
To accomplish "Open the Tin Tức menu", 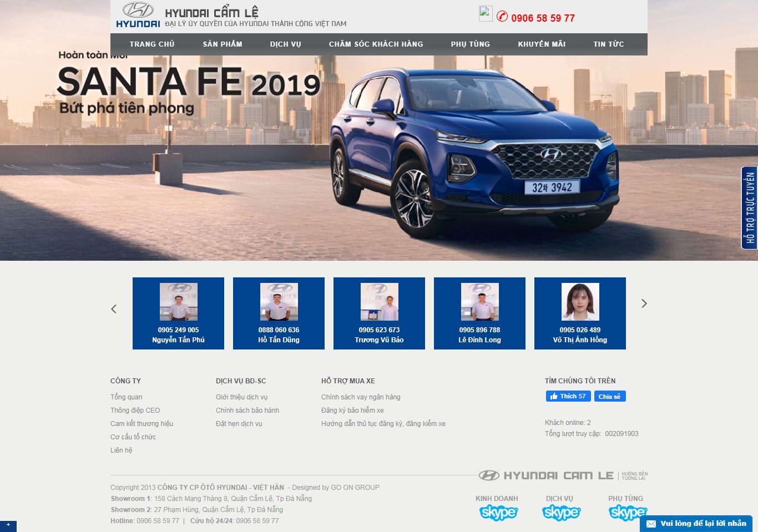I will point(609,44).
